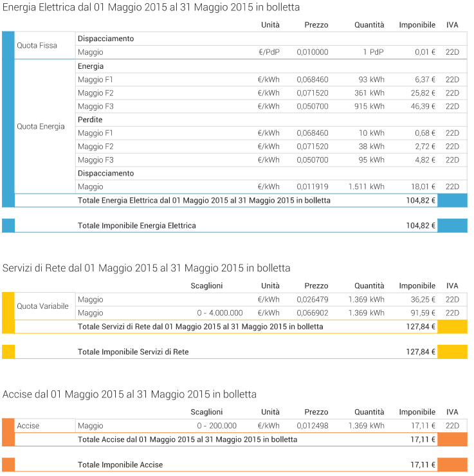
Task: Click the 'Dispacciamento' header under Quota Energia
Action: 105,173
